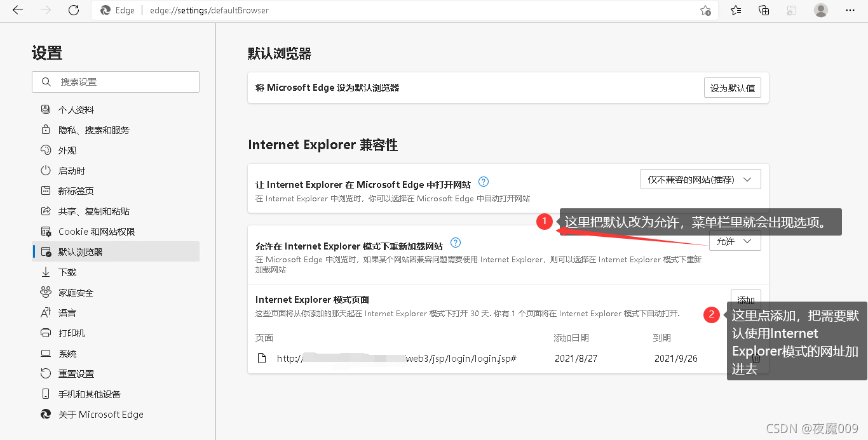
Task: Open 关于 Microsoft Edge section
Action: click(x=116, y=415)
